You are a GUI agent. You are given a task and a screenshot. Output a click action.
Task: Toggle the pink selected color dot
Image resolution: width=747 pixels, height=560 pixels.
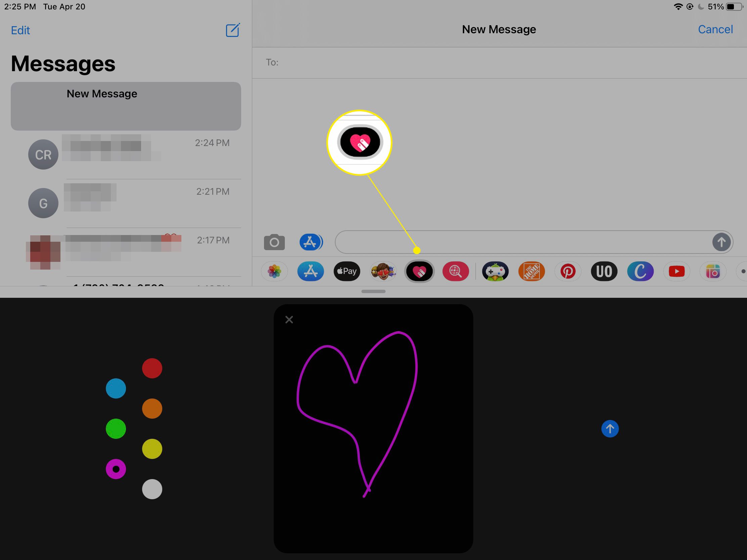116,468
